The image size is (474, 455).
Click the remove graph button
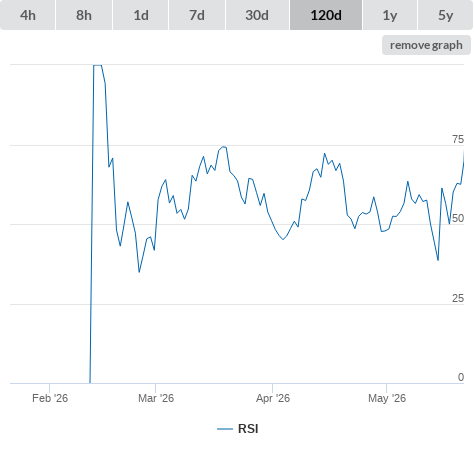click(426, 45)
